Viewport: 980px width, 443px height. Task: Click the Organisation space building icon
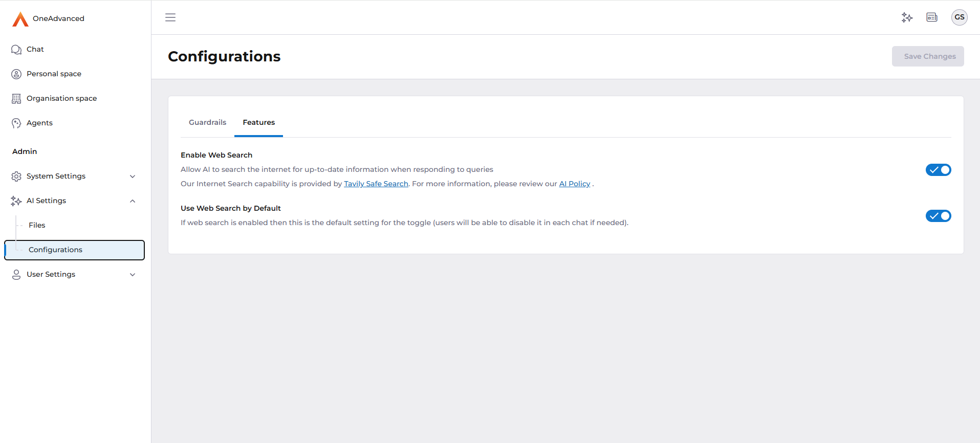coord(16,99)
